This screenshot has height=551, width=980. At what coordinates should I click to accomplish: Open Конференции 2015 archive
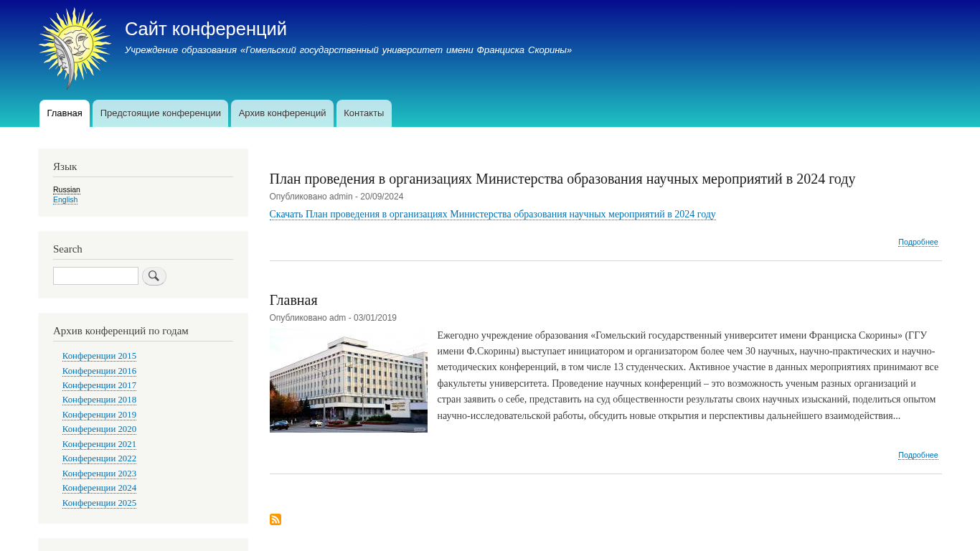(x=99, y=356)
